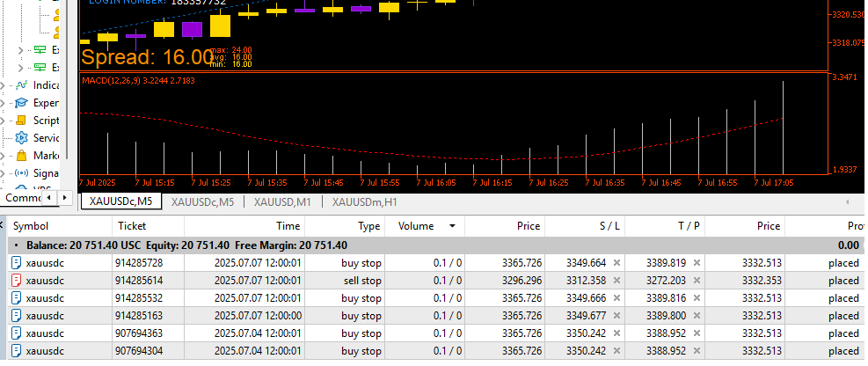Remove stop loss 3349.666 using its X
868x366 pixels.
point(616,298)
